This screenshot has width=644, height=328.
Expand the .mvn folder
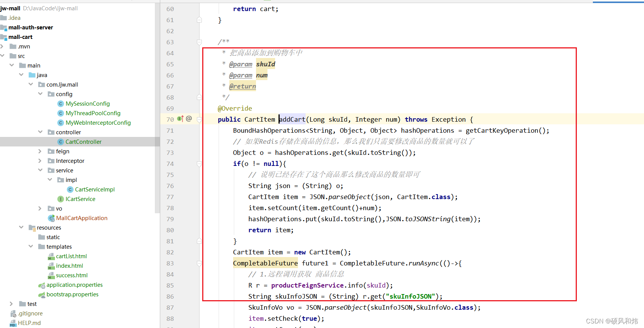pos(2,46)
